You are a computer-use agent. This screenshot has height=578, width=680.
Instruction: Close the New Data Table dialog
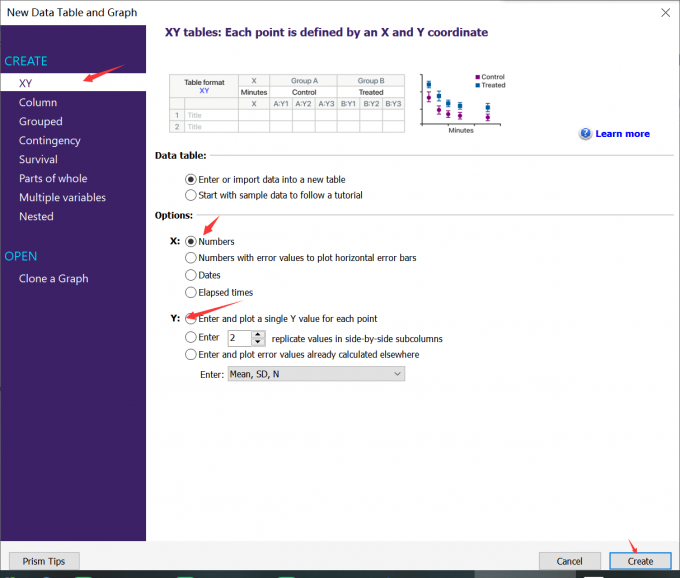tap(665, 13)
